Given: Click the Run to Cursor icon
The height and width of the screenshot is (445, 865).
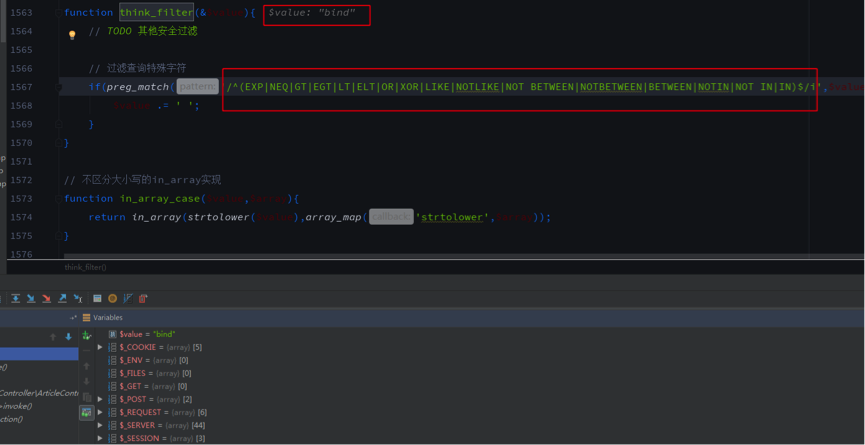Looking at the screenshot, I should (x=77, y=298).
